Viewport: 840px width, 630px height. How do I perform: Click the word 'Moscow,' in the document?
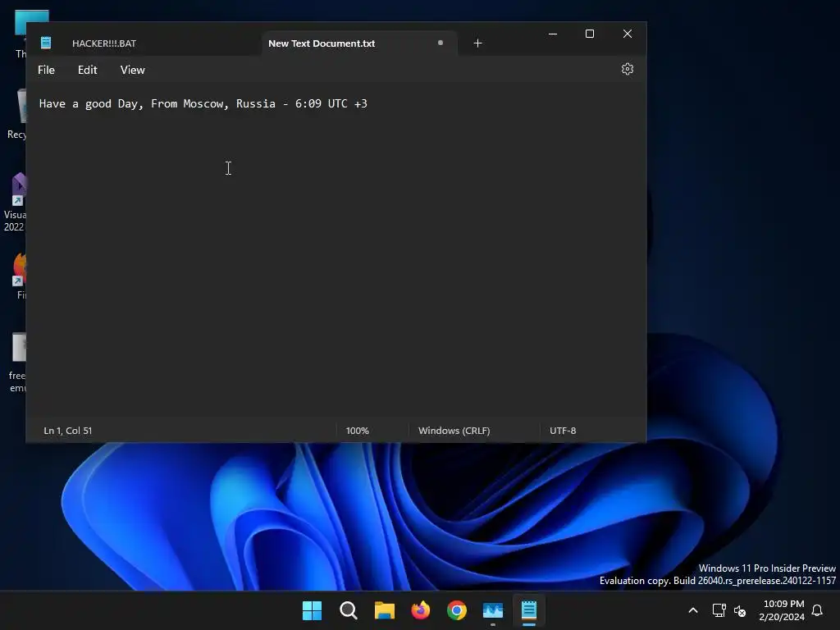pyautogui.click(x=206, y=104)
